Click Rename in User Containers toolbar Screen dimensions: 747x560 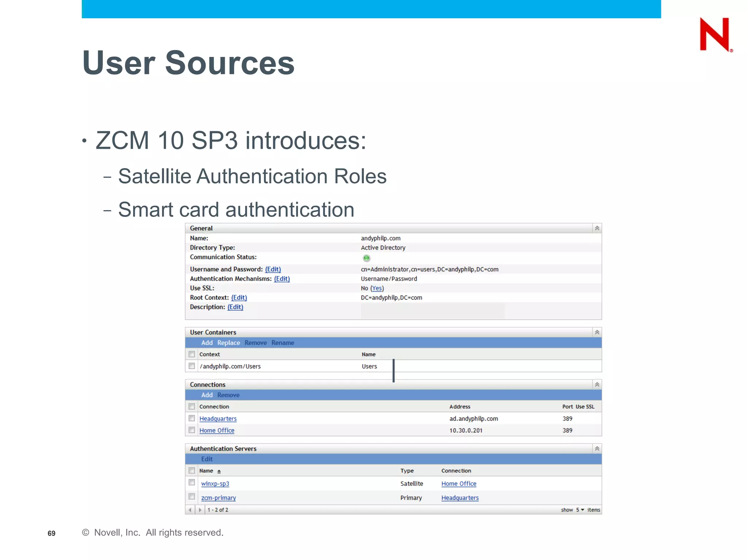[283, 343]
